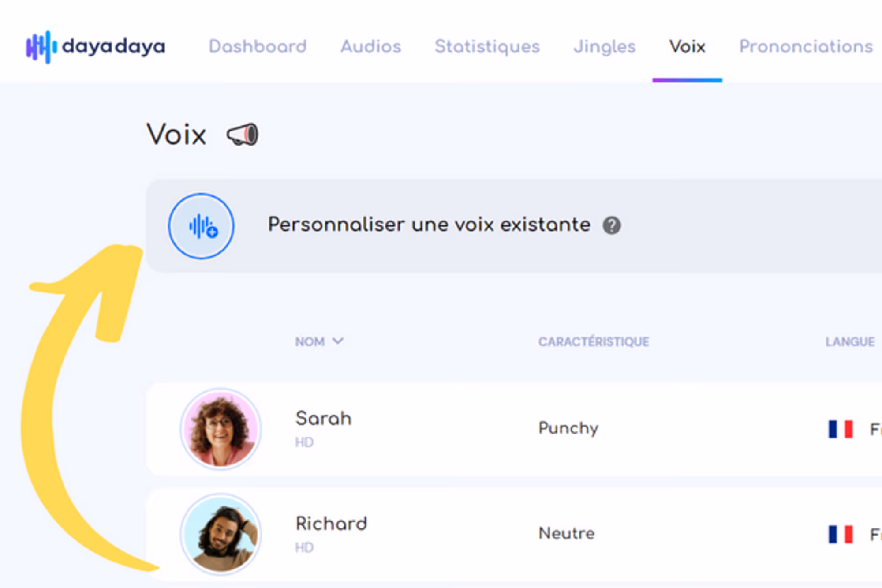882x588 pixels.
Task: Open the Jingles menu item
Action: 605,47
